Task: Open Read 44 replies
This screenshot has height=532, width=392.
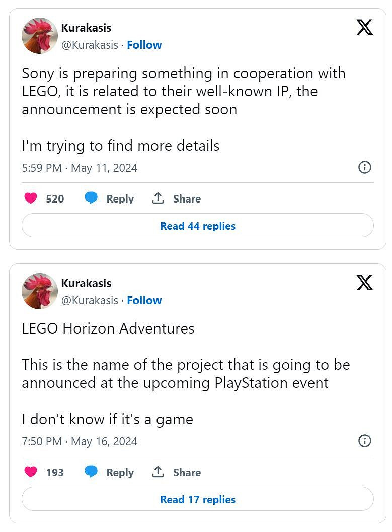Action: tap(198, 226)
